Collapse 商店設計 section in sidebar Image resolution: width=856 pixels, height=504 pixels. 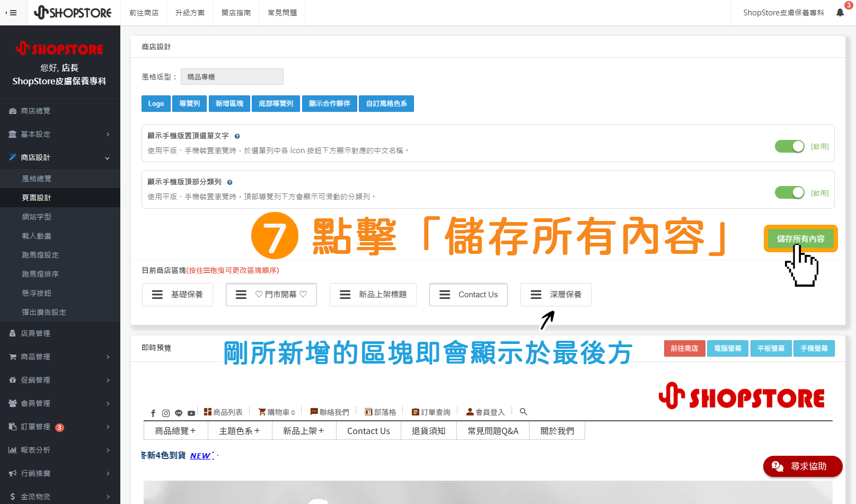pos(60,158)
